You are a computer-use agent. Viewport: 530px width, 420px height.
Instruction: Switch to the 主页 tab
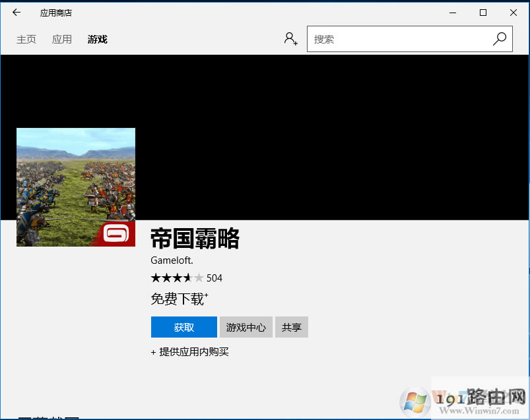click(x=26, y=40)
